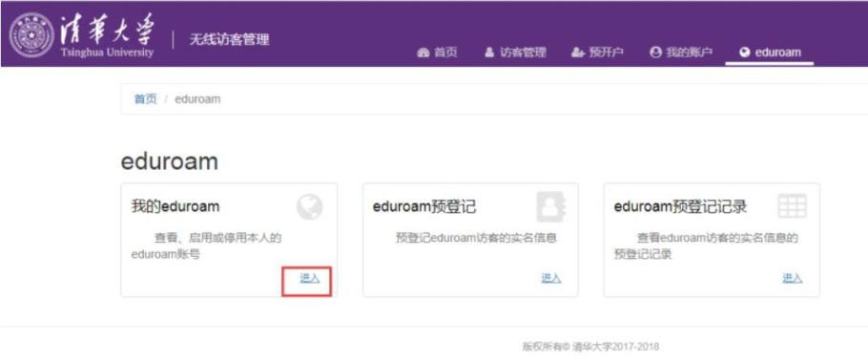Screen dimensions: 868x362
Task: Click the account circle icon beside 我的账户
Action: 655,53
